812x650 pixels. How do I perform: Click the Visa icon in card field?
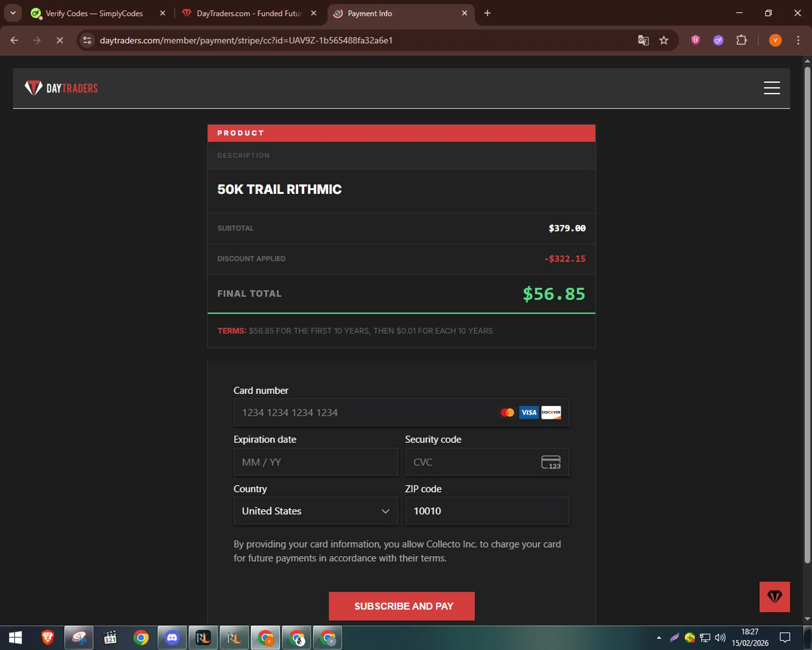528,413
